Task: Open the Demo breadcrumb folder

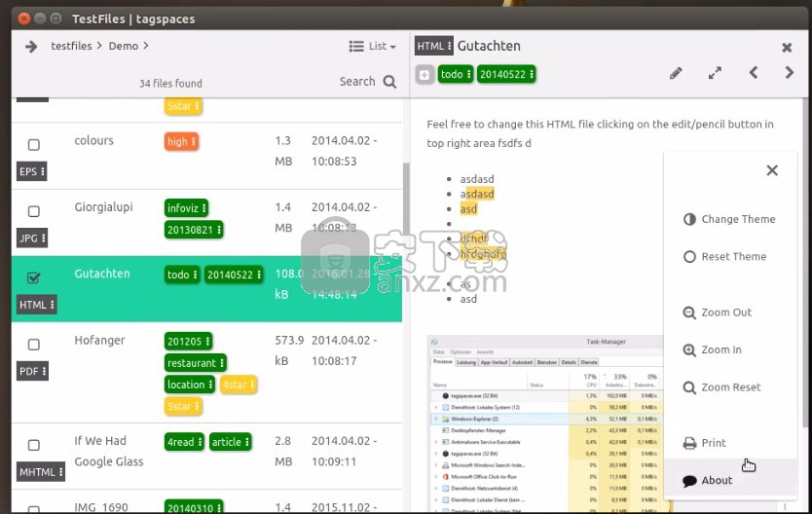Action: coord(124,46)
